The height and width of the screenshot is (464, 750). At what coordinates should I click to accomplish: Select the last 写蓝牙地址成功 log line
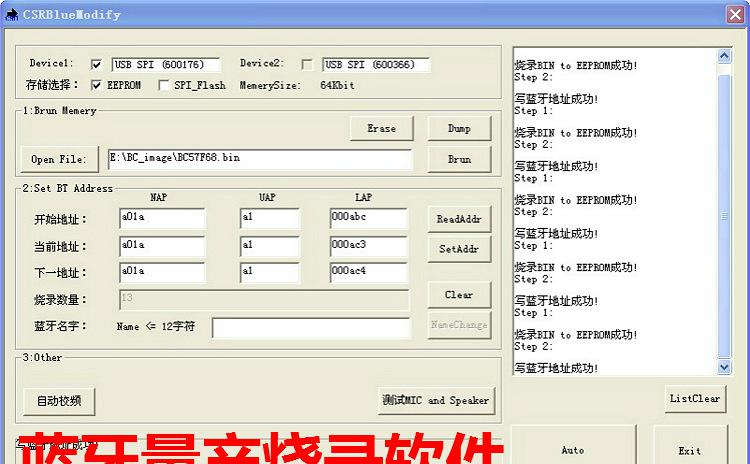tap(556, 368)
